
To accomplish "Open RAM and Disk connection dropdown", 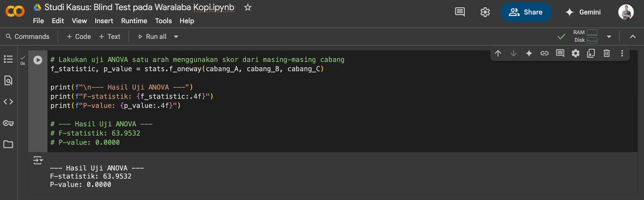I will click(609, 37).
